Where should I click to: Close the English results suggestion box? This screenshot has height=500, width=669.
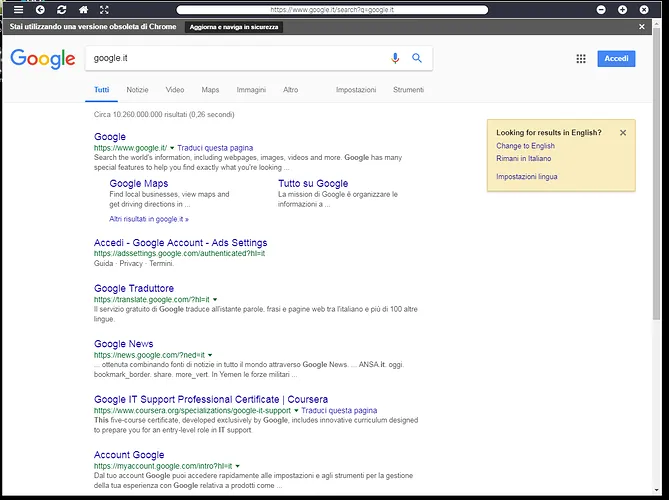[x=623, y=133]
